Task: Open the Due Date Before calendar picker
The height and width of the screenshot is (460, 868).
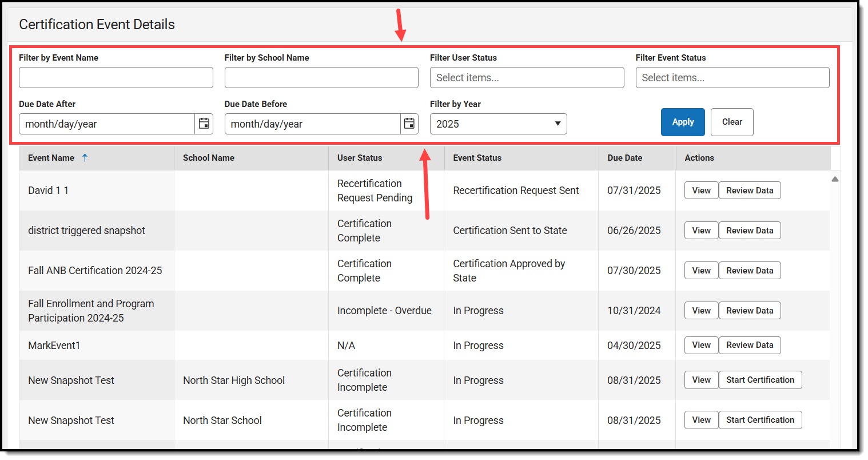Action: coord(409,124)
